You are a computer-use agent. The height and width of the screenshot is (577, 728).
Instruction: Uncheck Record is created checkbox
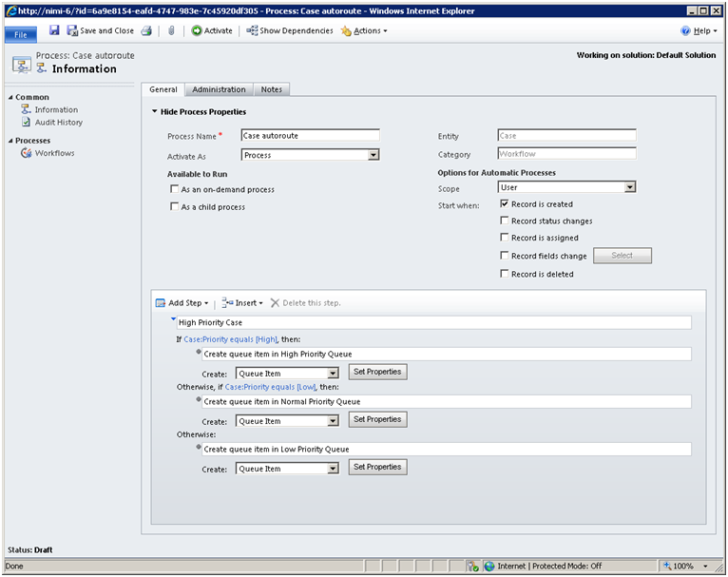pyautogui.click(x=505, y=204)
